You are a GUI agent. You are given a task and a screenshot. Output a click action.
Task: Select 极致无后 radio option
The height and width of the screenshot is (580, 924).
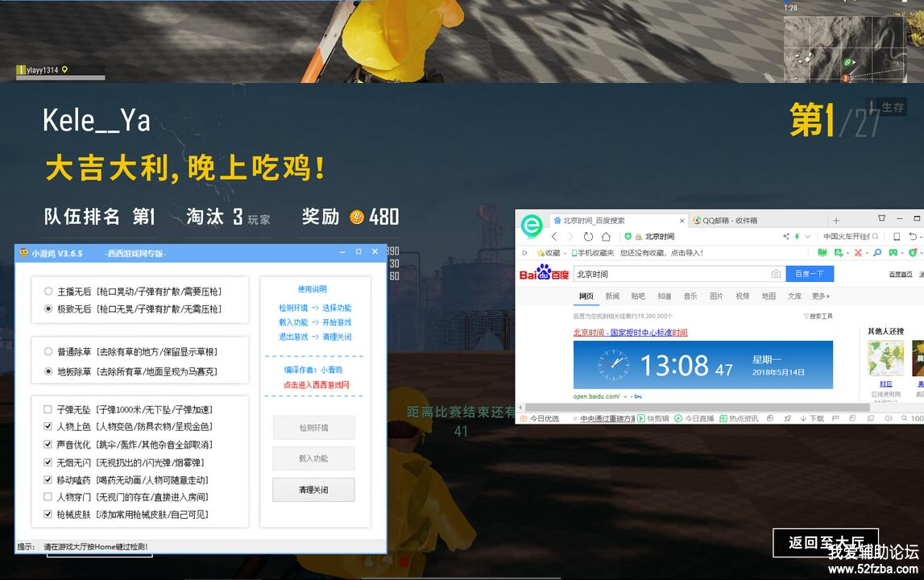[x=48, y=309]
